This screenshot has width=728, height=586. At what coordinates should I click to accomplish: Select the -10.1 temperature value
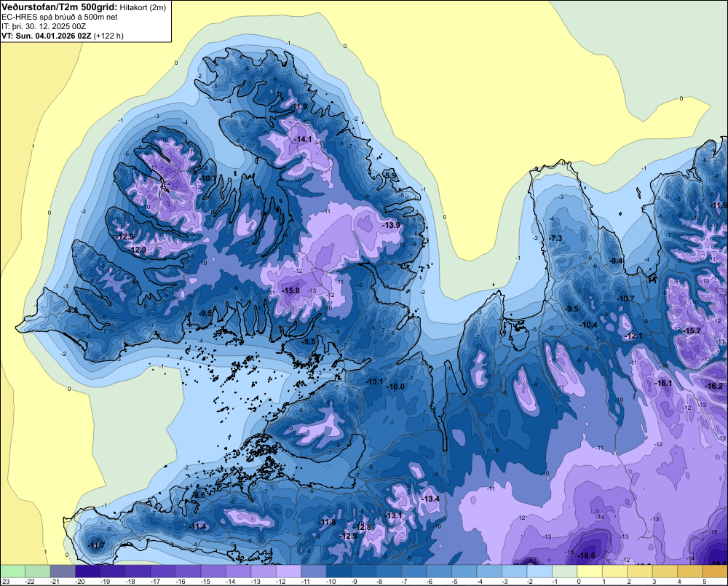click(x=374, y=381)
